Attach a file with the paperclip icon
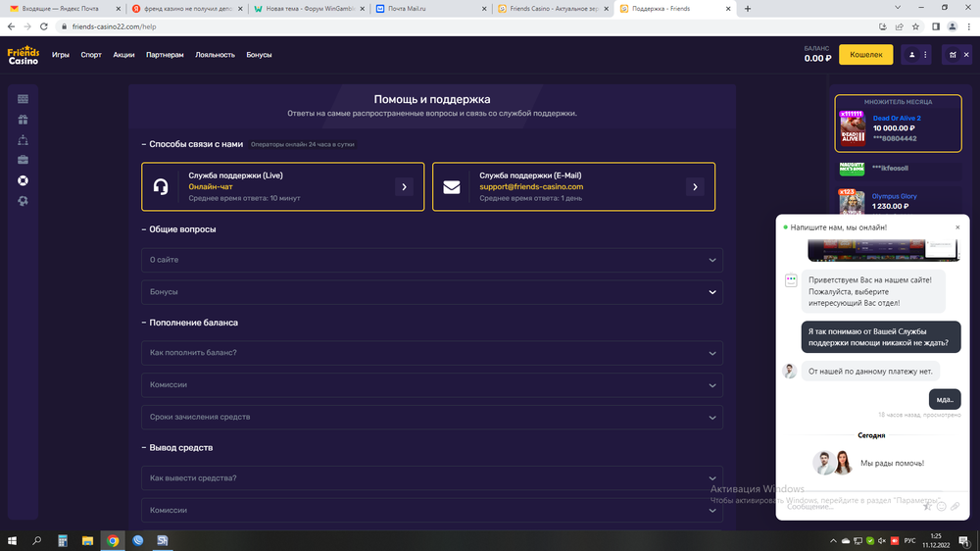The width and height of the screenshot is (980, 551). point(955,506)
